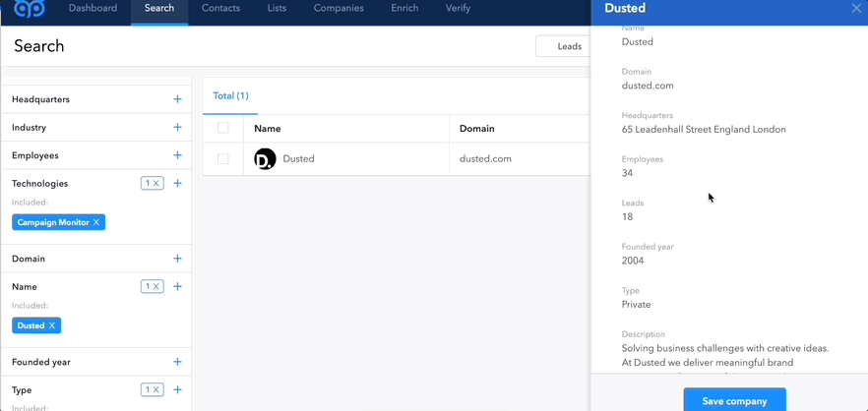
Task: Click the Name column header
Action: point(268,129)
